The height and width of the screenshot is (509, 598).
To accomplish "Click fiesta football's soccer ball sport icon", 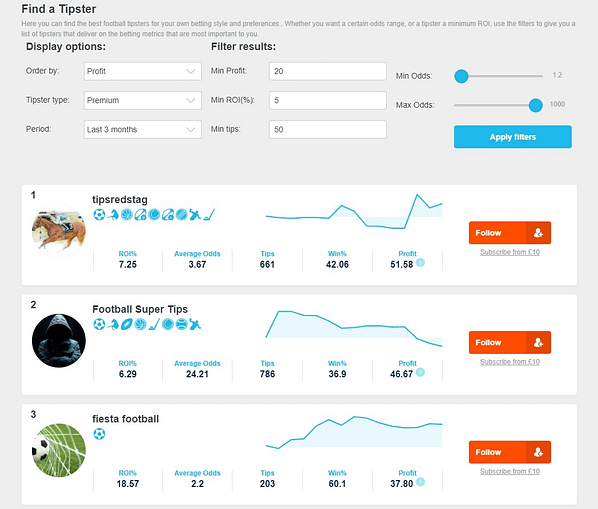I will coord(99,434).
